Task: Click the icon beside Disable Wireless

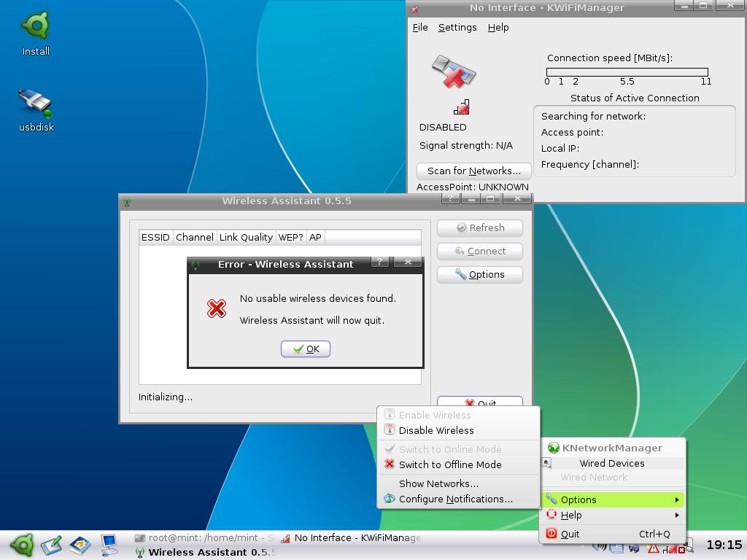Action: pyautogui.click(x=390, y=429)
